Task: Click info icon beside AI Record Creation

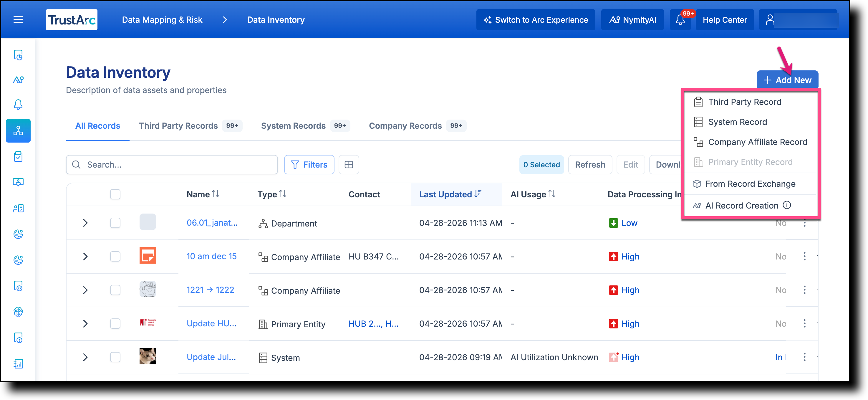Action: (787, 205)
